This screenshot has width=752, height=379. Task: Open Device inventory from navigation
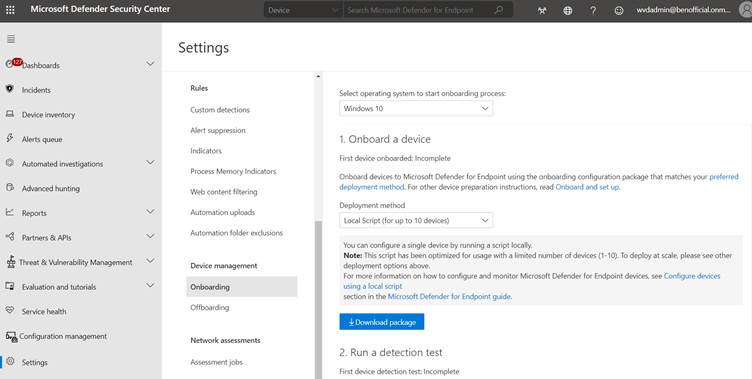coord(48,115)
